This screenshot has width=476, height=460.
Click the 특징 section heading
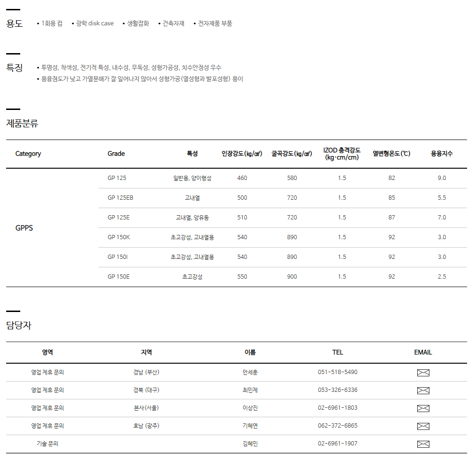coord(14,68)
